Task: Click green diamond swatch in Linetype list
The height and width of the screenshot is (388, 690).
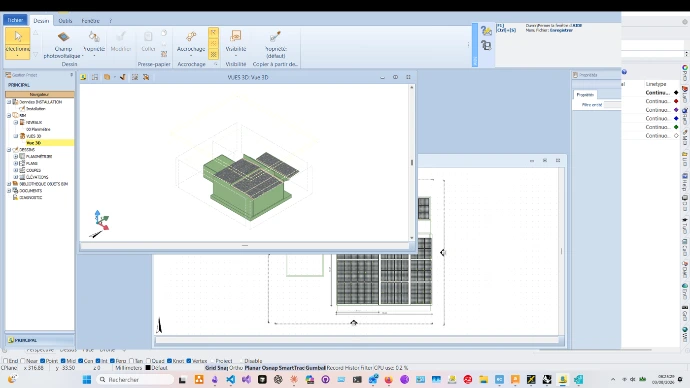Action: 676,127
